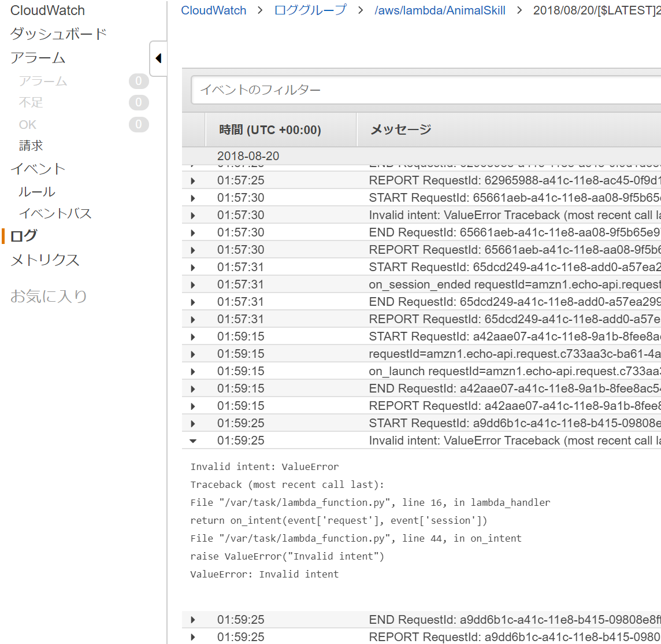Click text 'ValueError: Invalid intent'
The height and width of the screenshot is (644, 661).
(264, 574)
